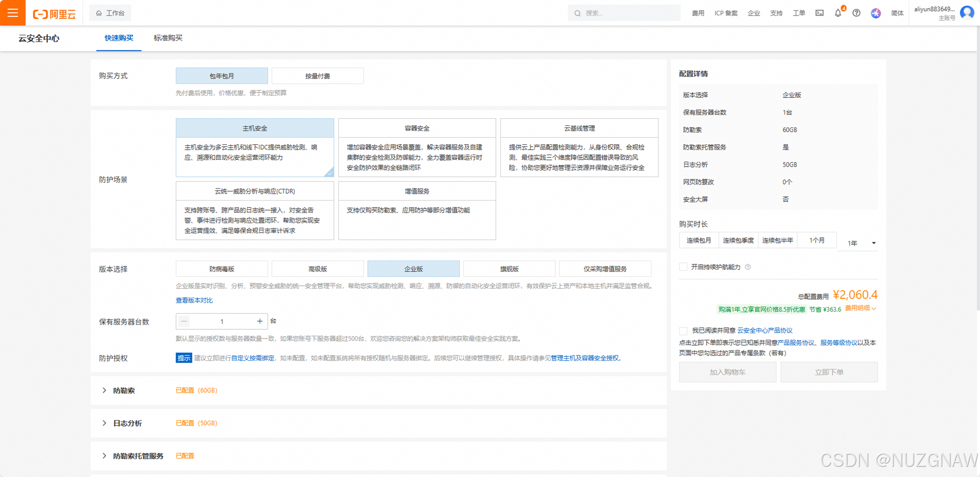The height and width of the screenshot is (477, 980).
Task: Expand the 费用明细 cost details
Action: tap(860, 308)
